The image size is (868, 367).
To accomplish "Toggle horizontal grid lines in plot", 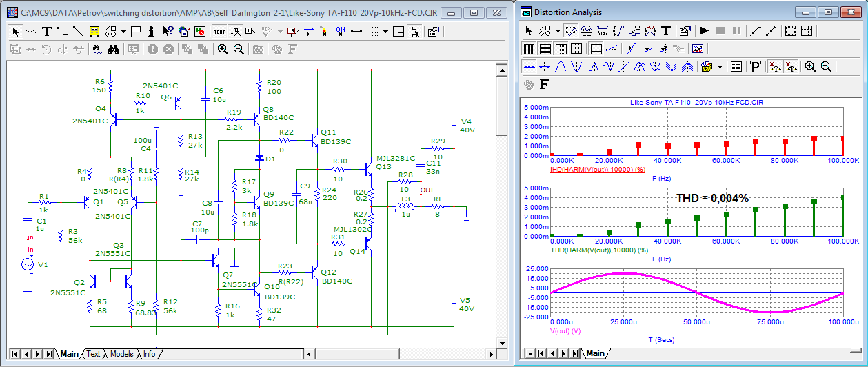I will (x=545, y=49).
